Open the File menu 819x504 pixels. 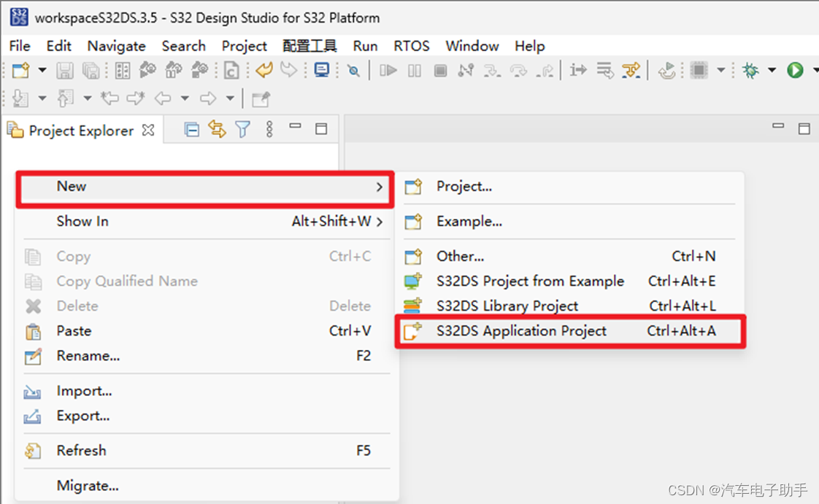click(x=20, y=46)
